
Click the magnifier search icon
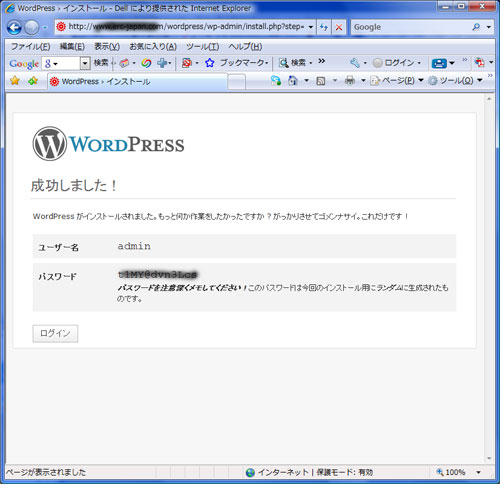476,27
